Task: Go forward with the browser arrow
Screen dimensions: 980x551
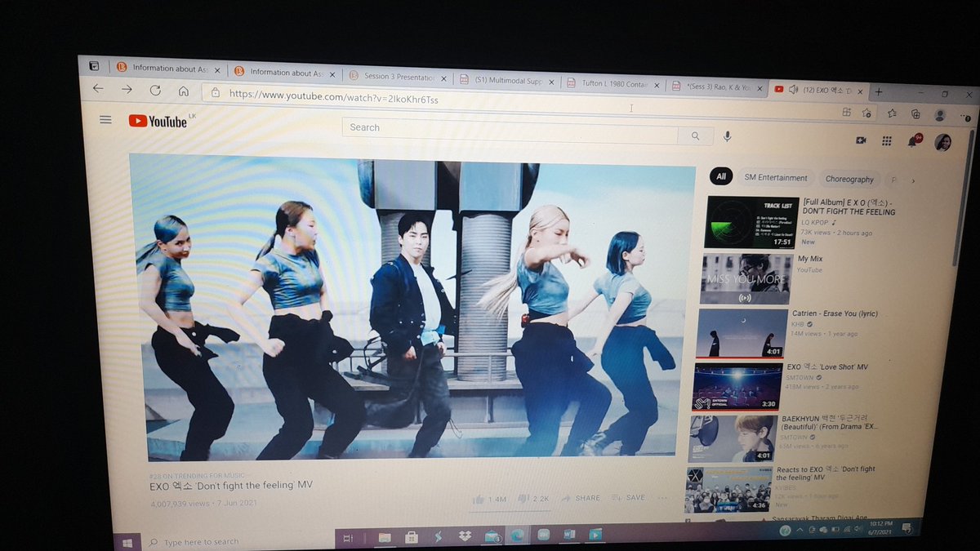Action: click(127, 89)
